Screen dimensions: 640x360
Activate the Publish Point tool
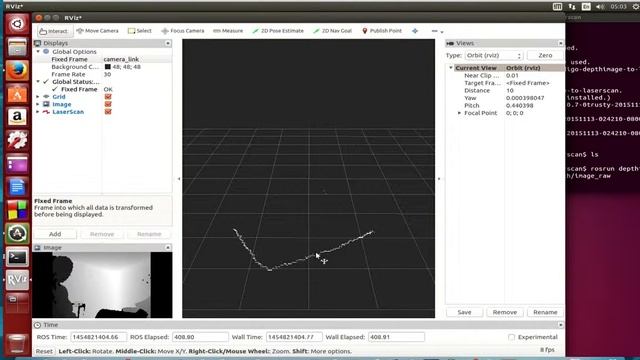click(x=382, y=31)
